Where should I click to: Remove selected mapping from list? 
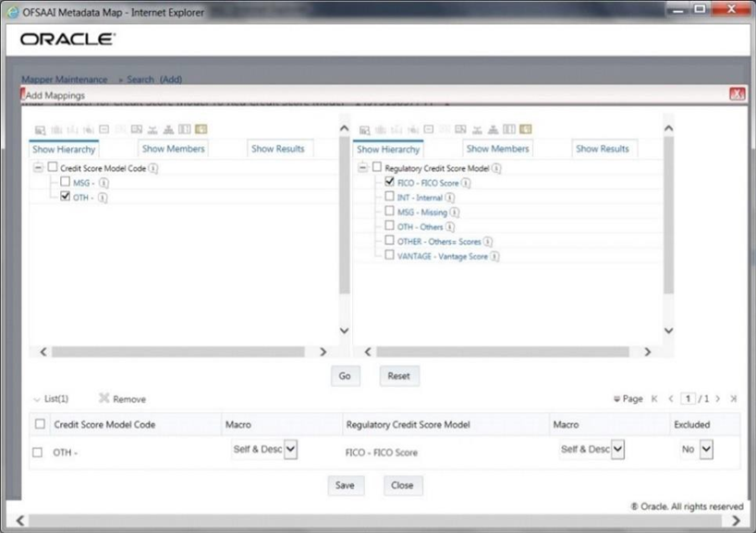[x=123, y=398]
